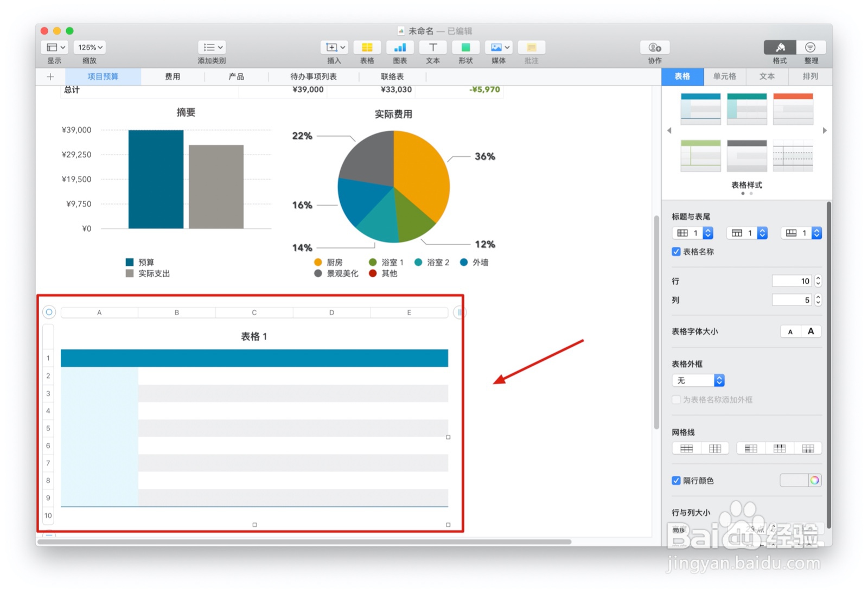Open the 单元格 inspector tab
The height and width of the screenshot is (593, 868).
click(725, 76)
